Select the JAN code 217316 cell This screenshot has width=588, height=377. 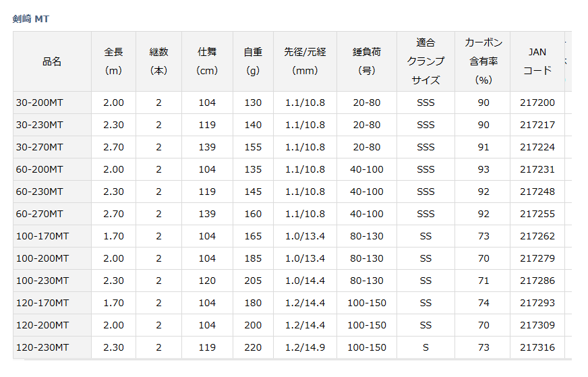[537, 347]
